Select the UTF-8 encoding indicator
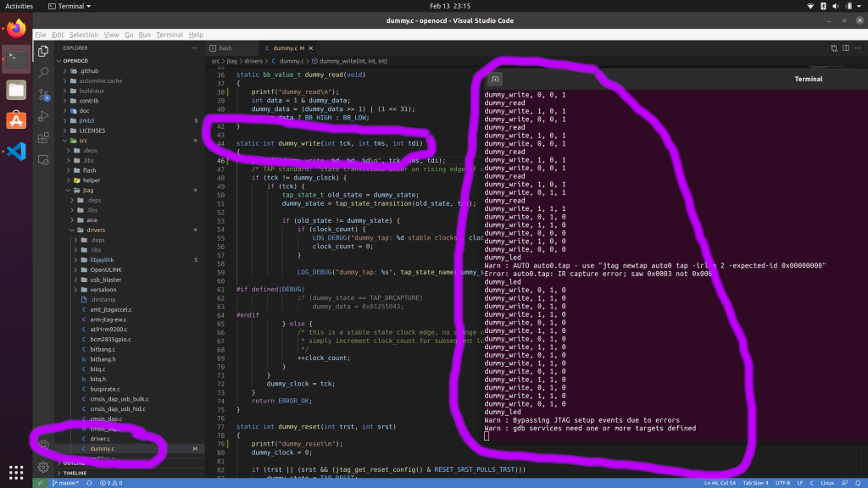The height and width of the screenshot is (488, 868). tap(782, 483)
